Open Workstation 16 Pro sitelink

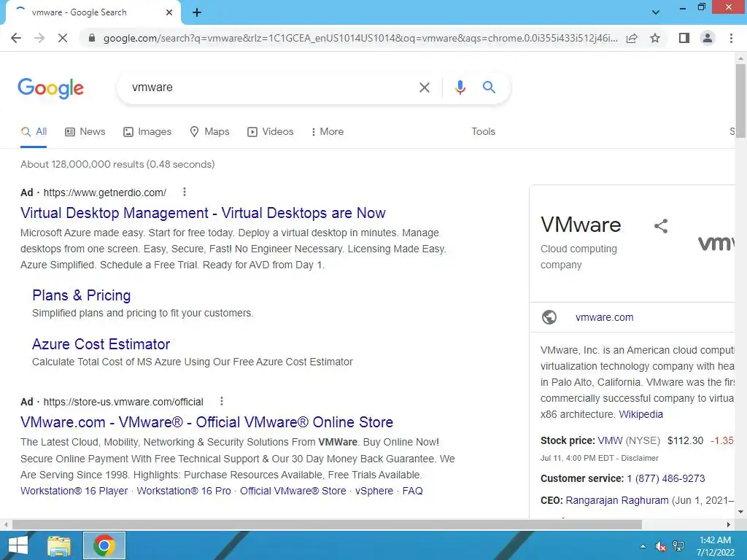[183, 491]
